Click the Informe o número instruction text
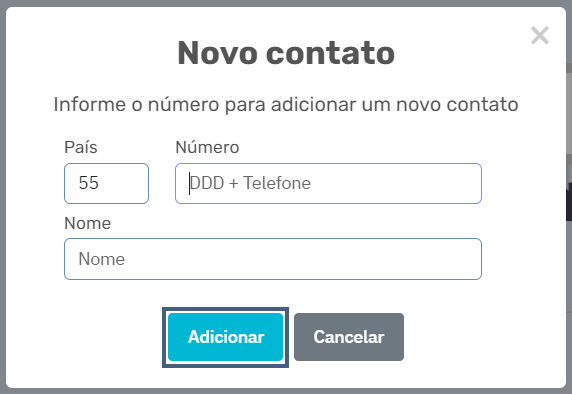 (286, 105)
